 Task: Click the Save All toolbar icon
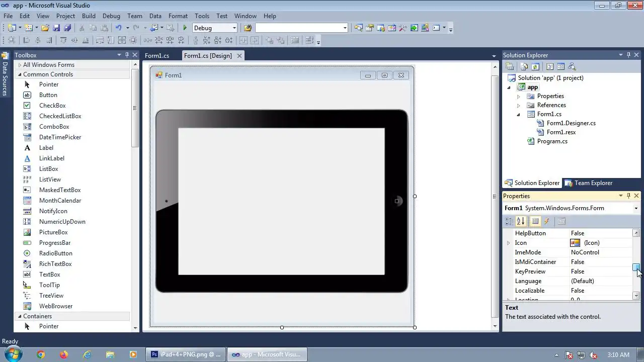(67, 28)
